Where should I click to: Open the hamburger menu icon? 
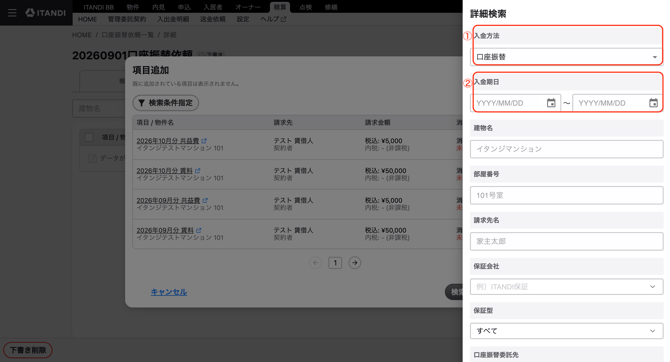click(12, 13)
